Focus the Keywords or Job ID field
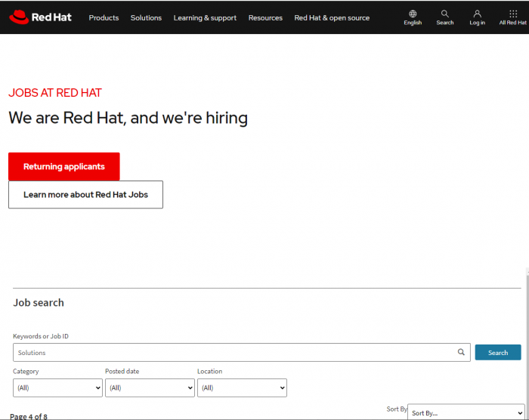This screenshot has width=529, height=420. click(x=242, y=353)
